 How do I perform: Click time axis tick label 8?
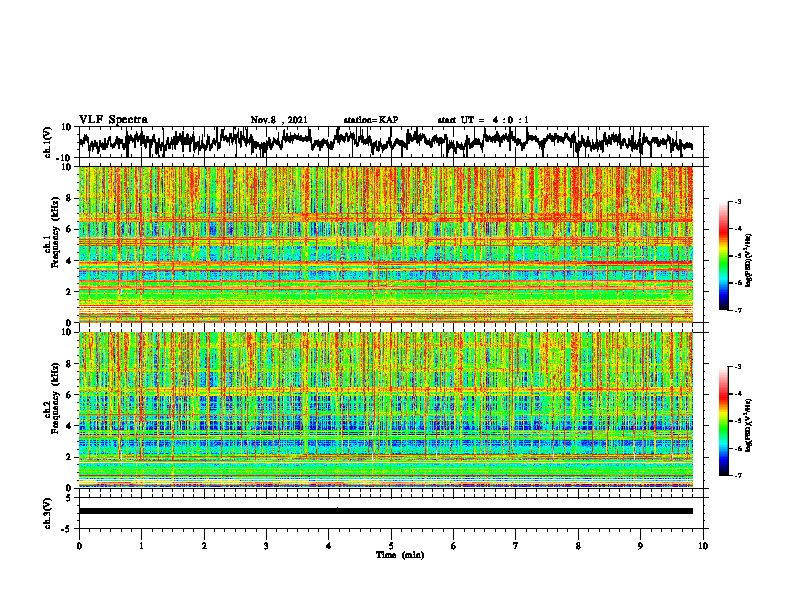pyautogui.click(x=578, y=546)
